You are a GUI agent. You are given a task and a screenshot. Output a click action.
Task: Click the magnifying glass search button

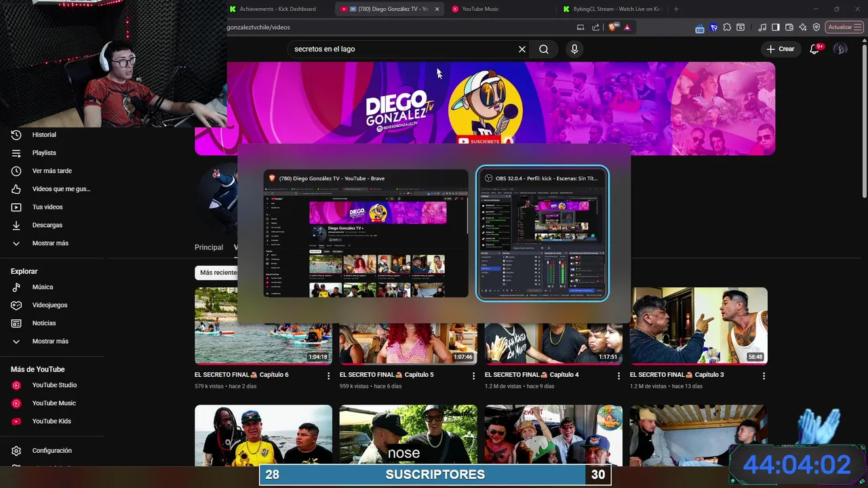click(x=544, y=49)
